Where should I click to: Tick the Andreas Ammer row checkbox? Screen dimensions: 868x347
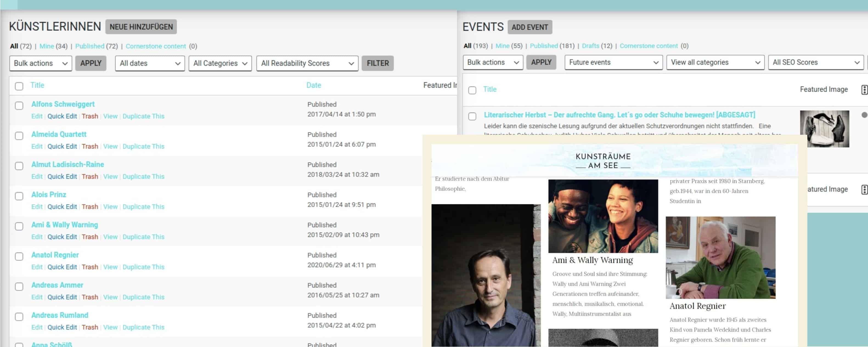pos(19,286)
